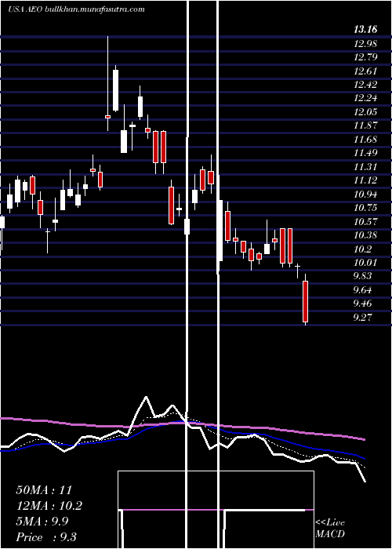Click the 10.94 price level label
392x549 pixels.
365,195
